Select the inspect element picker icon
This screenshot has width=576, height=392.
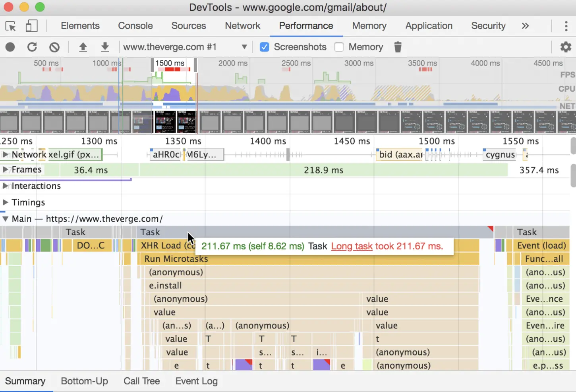pos(11,26)
